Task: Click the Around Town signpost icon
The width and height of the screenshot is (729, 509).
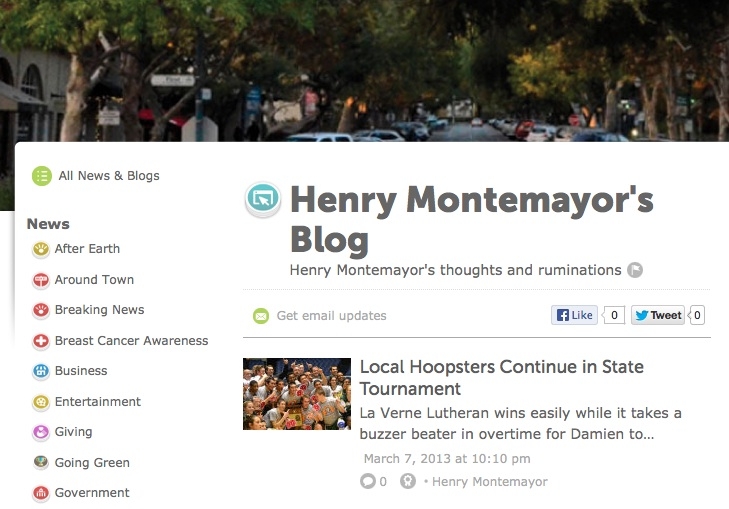Action: point(41,280)
